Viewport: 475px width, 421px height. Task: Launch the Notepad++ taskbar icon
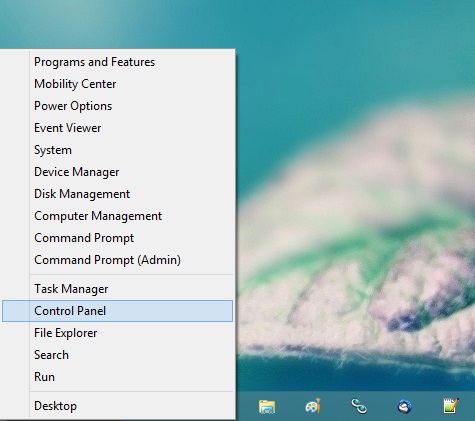point(451,406)
